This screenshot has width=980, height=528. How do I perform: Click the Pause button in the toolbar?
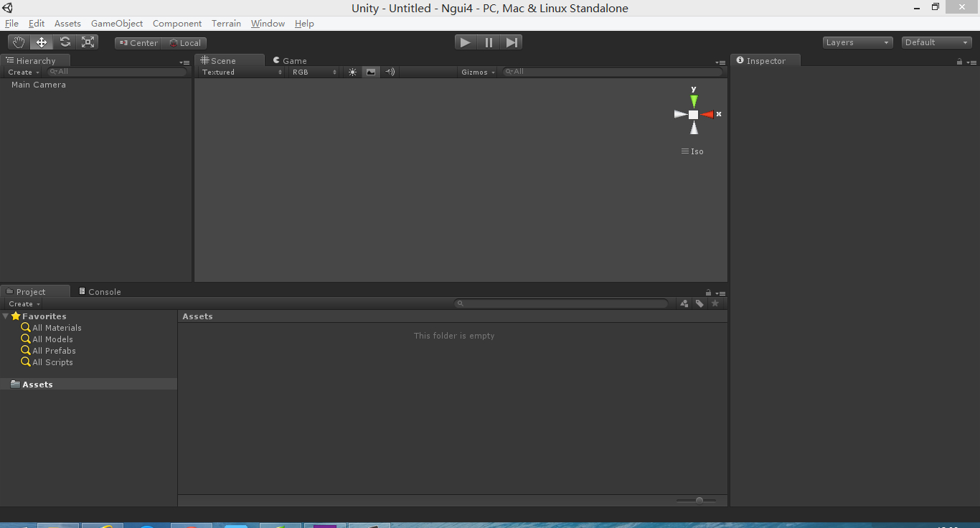click(x=489, y=42)
